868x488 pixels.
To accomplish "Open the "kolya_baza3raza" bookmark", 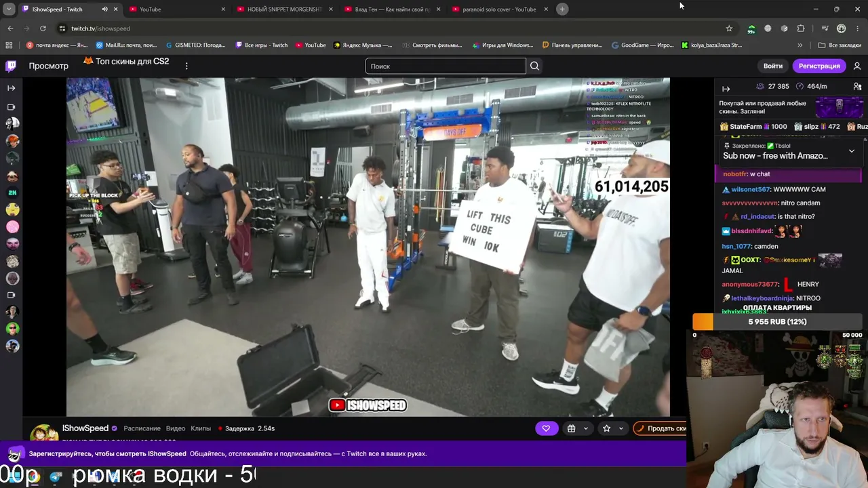I will [712, 45].
